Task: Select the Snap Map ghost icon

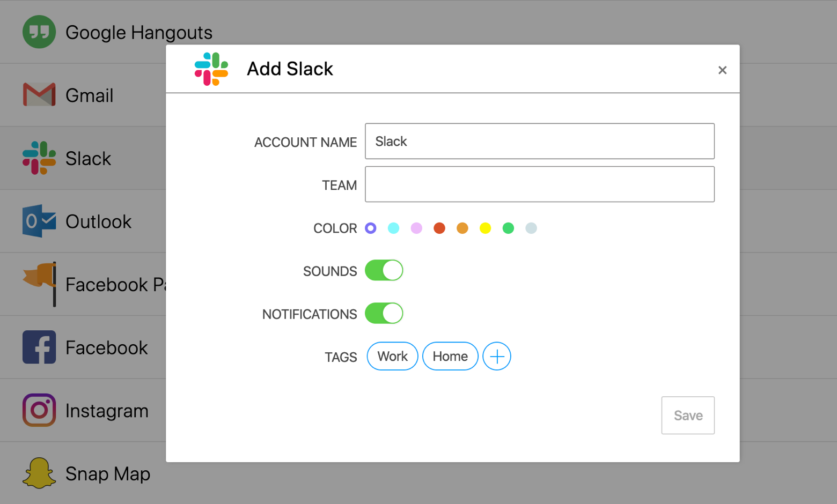Action: (x=39, y=473)
